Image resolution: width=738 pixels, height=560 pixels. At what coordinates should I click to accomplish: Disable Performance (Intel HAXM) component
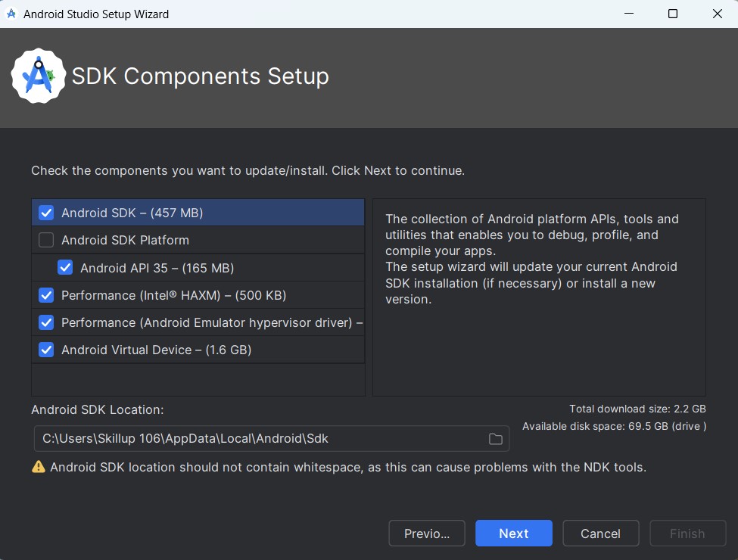tap(45, 295)
